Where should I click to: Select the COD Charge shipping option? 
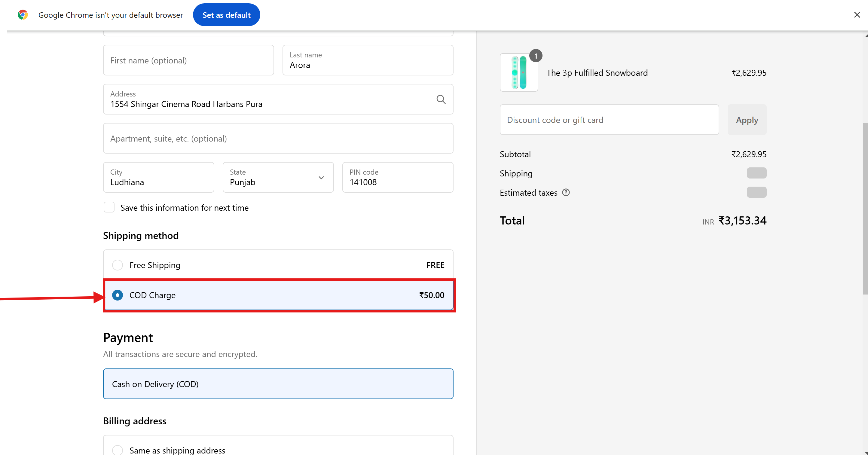pyautogui.click(x=117, y=295)
